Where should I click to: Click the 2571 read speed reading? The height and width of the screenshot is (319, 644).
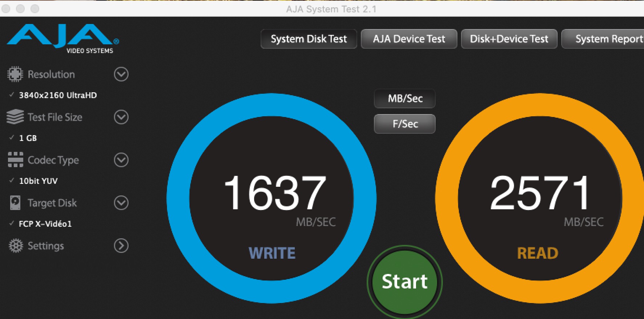540,193
